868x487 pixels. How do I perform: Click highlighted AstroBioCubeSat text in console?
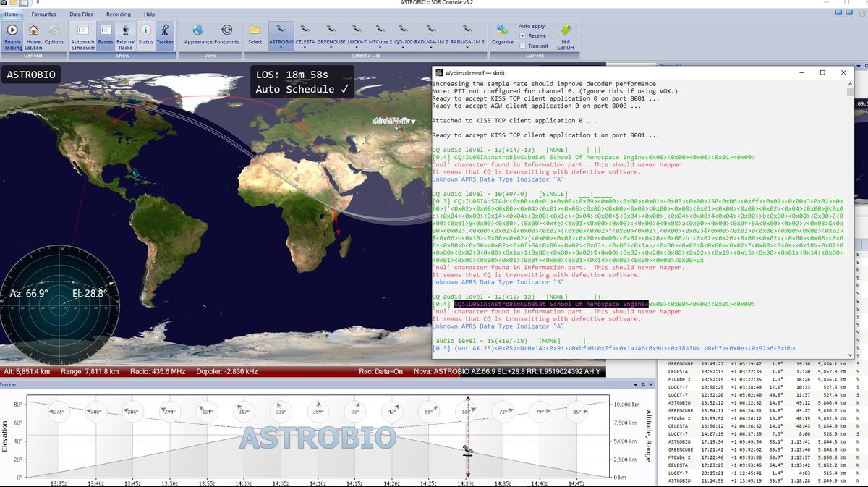(x=551, y=305)
